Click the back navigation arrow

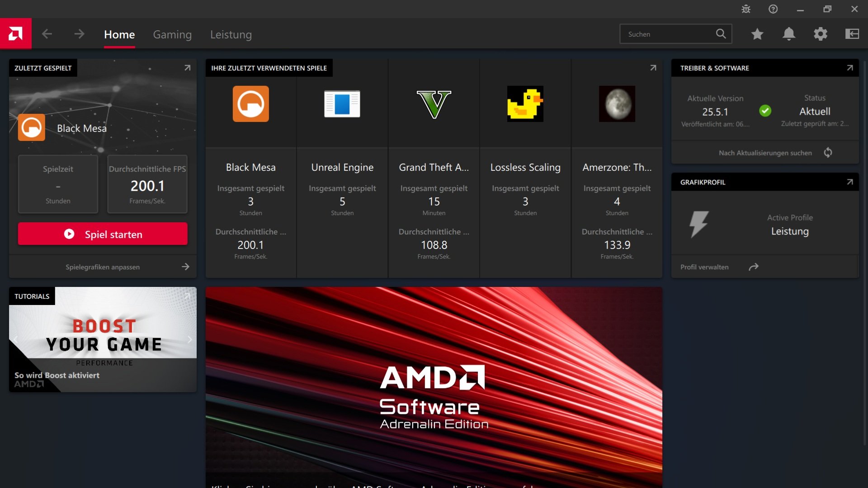(47, 34)
